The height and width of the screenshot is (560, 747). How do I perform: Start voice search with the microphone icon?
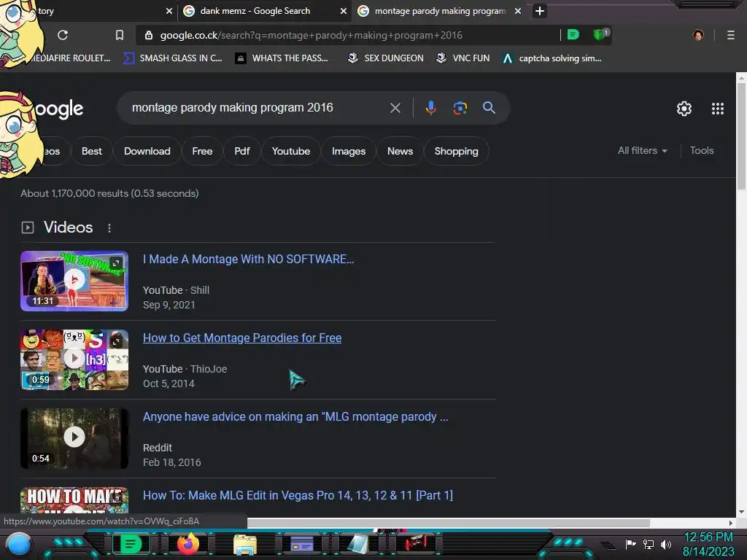pos(430,108)
